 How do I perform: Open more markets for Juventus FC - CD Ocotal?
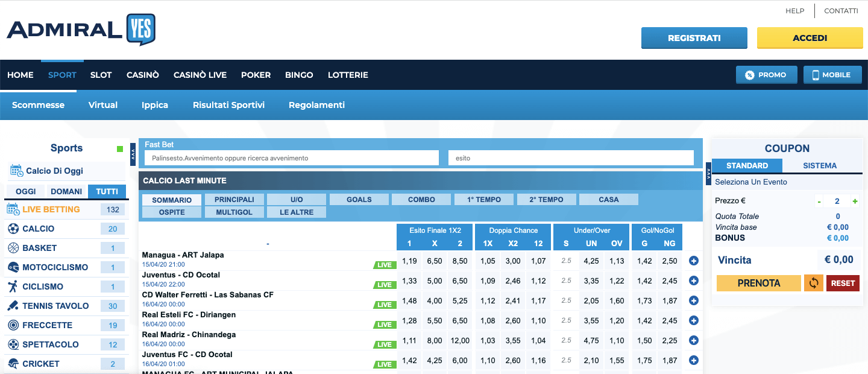(693, 360)
